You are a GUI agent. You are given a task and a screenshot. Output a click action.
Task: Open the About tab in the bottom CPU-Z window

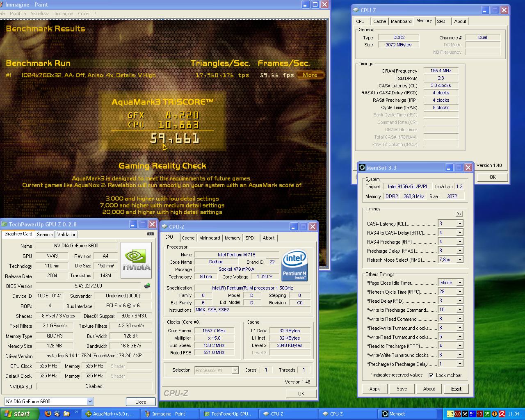(269, 238)
